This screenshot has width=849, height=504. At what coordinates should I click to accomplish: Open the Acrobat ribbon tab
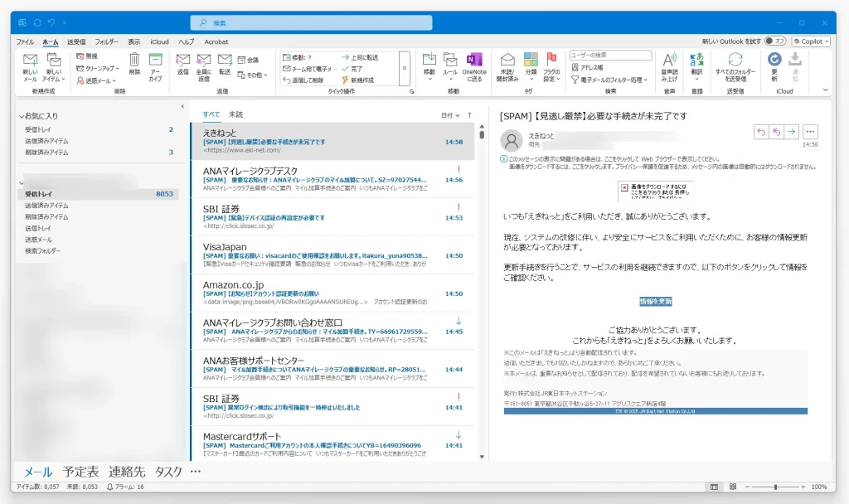coord(216,41)
